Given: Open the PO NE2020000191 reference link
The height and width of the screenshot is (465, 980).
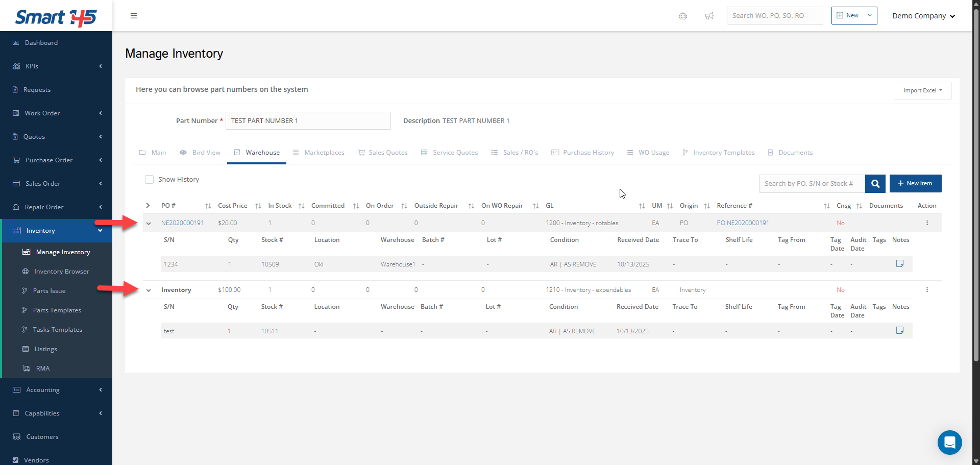Looking at the screenshot, I should tap(743, 223).
